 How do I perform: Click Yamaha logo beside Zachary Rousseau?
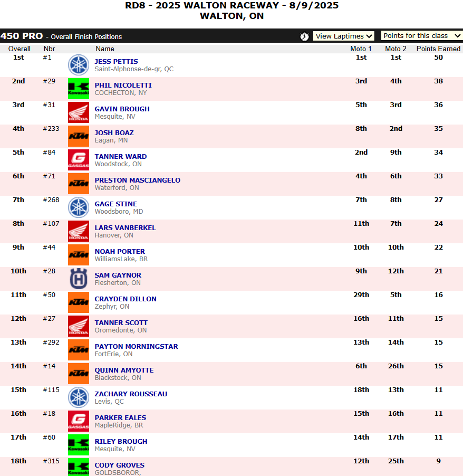(79, 397)
